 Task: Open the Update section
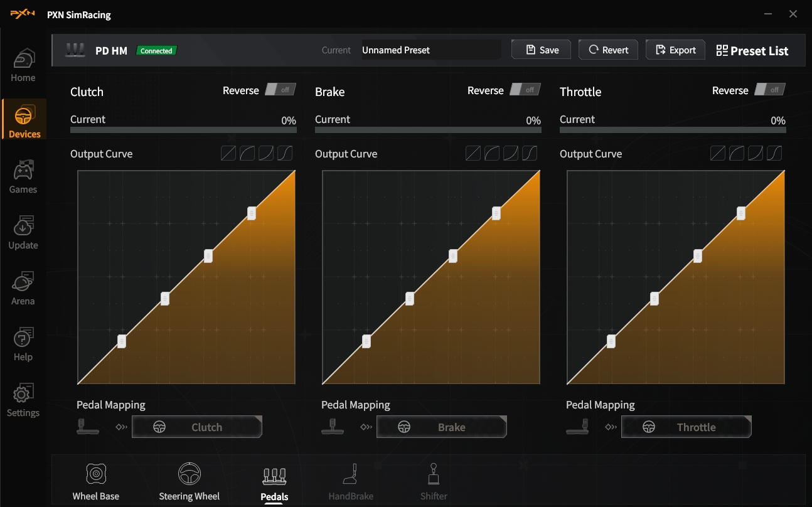tap(23, 233)
